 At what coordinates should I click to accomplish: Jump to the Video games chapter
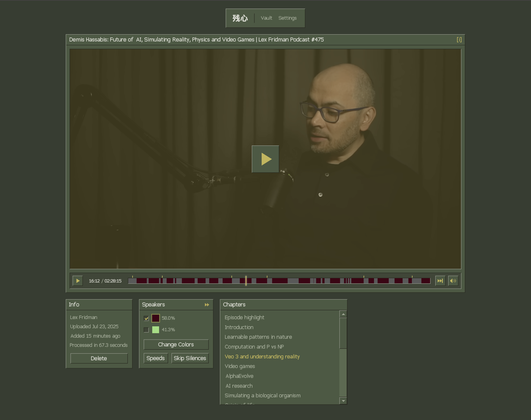click(240, 366)
